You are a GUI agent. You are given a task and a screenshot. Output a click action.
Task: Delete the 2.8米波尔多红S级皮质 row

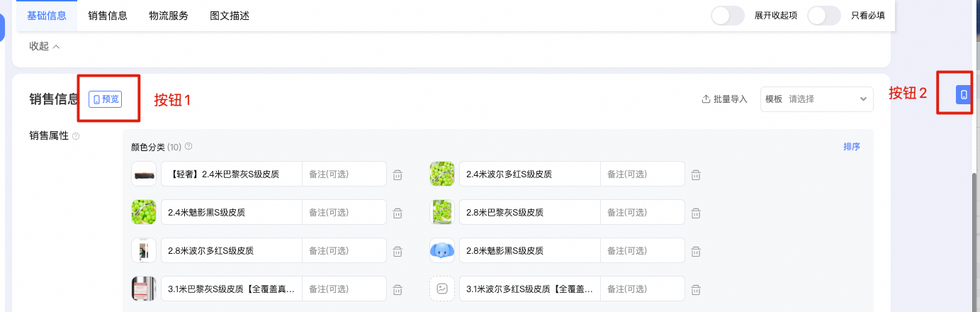pyautogui.click(x=398, y=251)
